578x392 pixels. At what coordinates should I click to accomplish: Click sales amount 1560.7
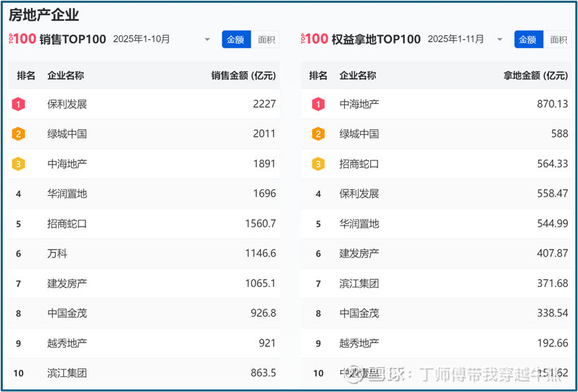pos(260,223)
